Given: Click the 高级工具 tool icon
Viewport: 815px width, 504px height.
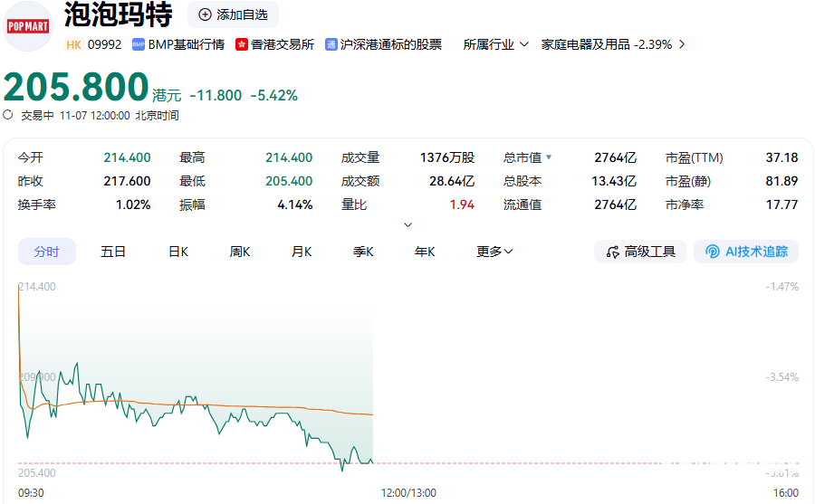Looking at the screenshot, I should (x=613, y=252).
